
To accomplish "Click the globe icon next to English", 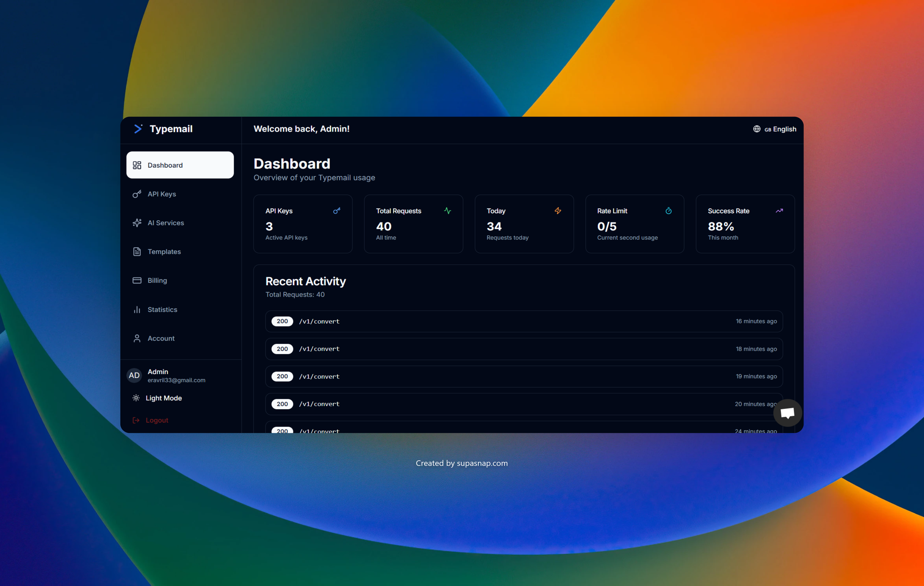I will pyautogui.click(x=756, y=129).
